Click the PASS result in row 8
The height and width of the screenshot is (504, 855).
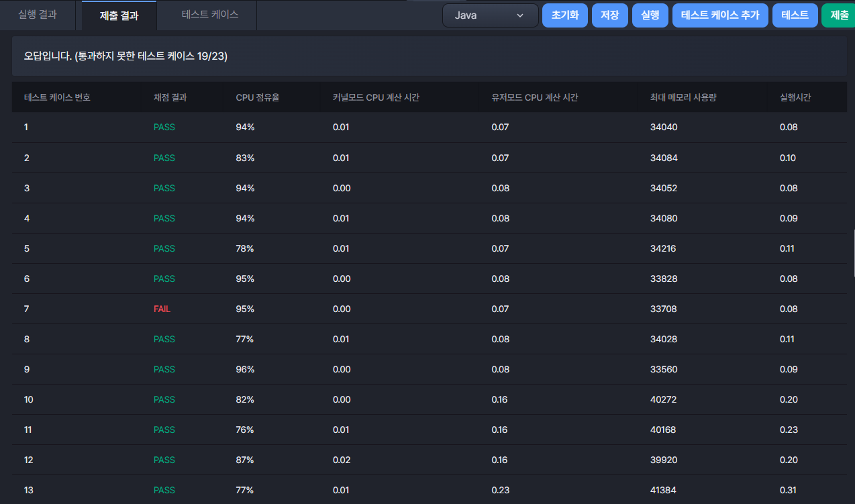coord(164,339)
